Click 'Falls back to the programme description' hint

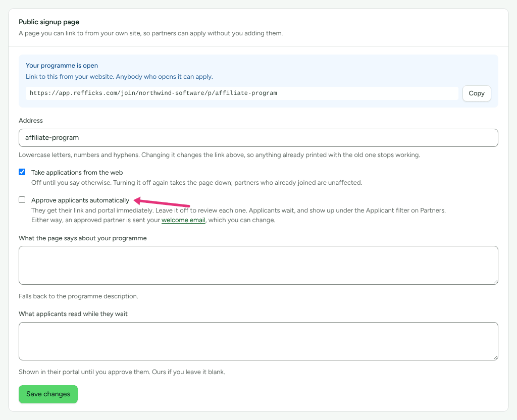pos(78,296)
